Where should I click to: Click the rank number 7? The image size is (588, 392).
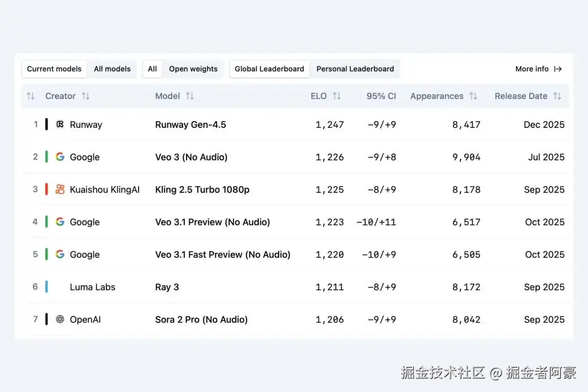(x=35, y=319)
